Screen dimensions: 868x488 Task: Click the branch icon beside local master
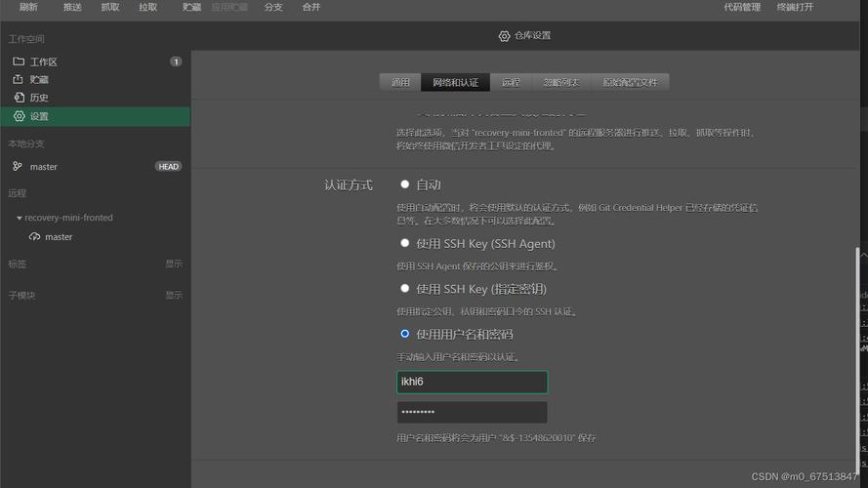coord(18,166)
